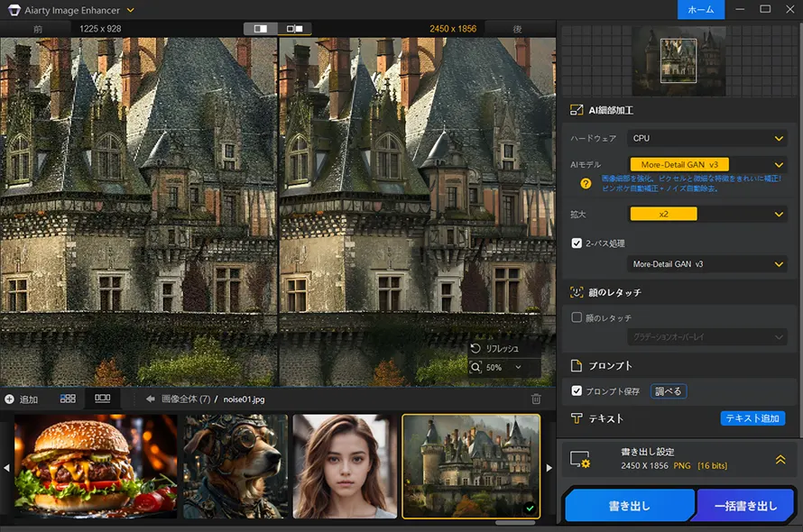Click the split-view comparison mode icon

tap(261, 28)
